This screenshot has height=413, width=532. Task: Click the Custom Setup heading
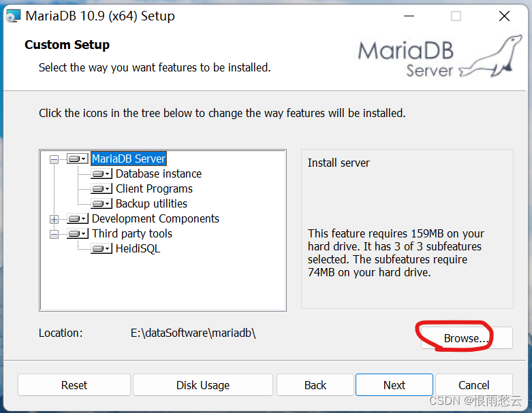click(67, 45)
